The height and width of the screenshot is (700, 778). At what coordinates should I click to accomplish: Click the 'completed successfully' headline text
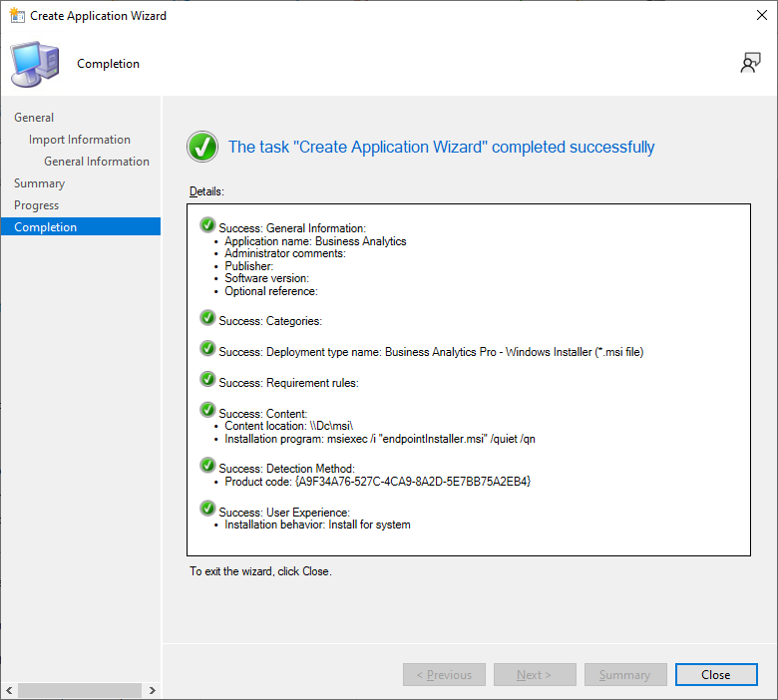[x=441, y=147]
